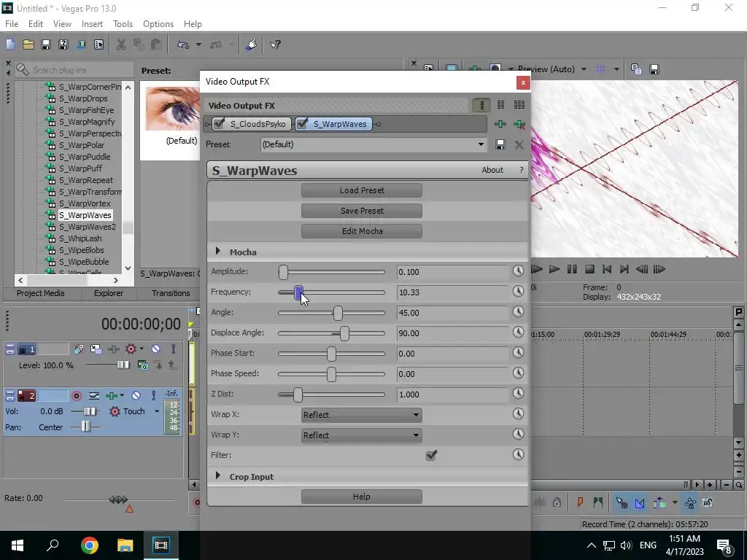Toggle Solo on audio track 2
Screen dimensions: 747x560
point(154,396)
